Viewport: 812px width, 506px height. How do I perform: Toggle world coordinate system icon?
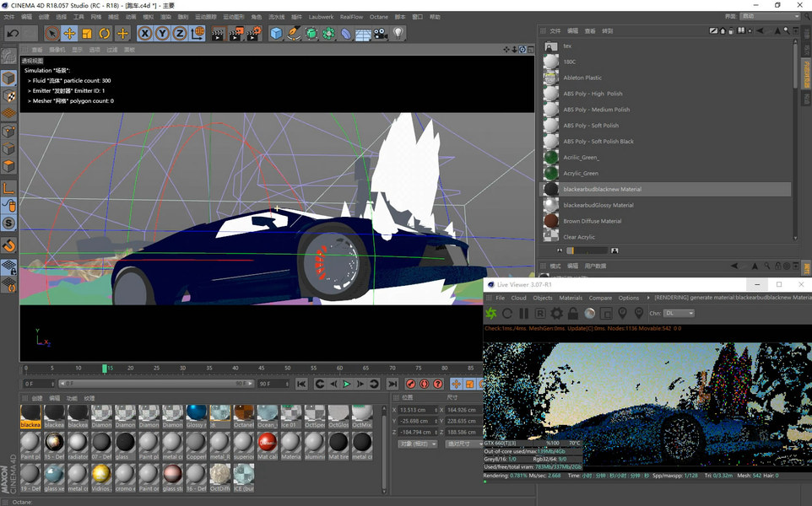pos(198,34)
